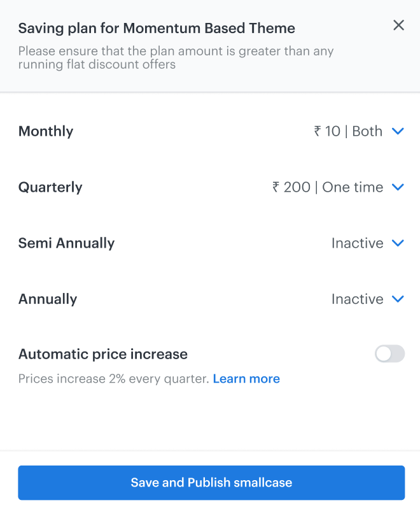Expand the Monthly plan chevron
The width and height of the screenshot is (420, 512).
[398, 131]
